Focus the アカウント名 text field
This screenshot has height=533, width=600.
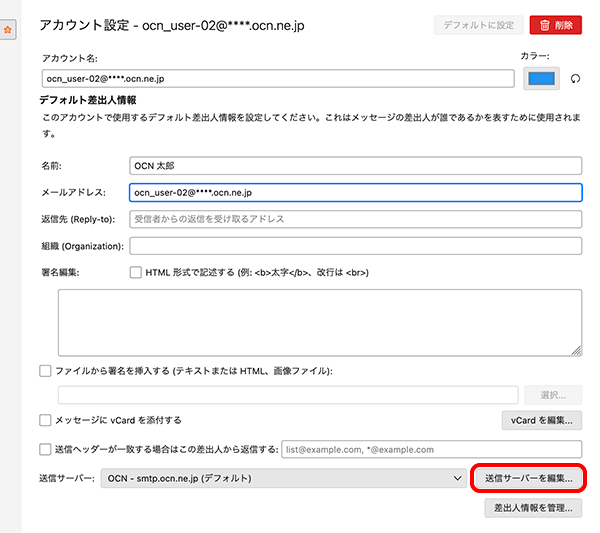coord(278,79)
